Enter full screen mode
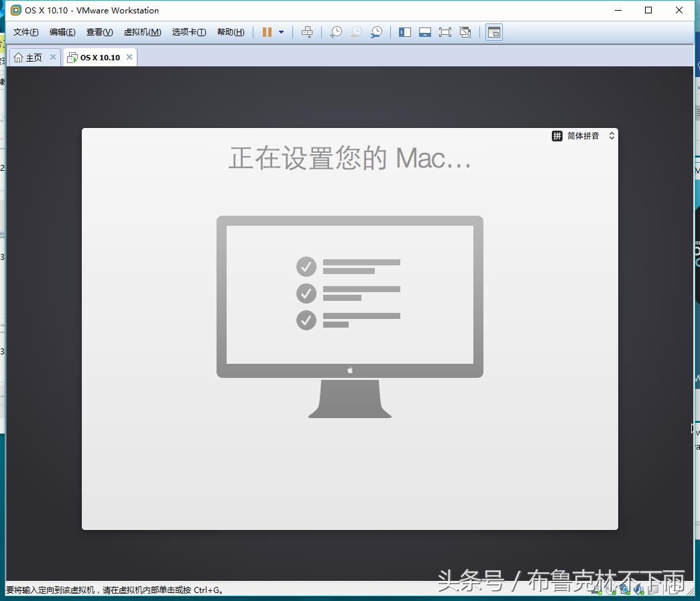 445,31
